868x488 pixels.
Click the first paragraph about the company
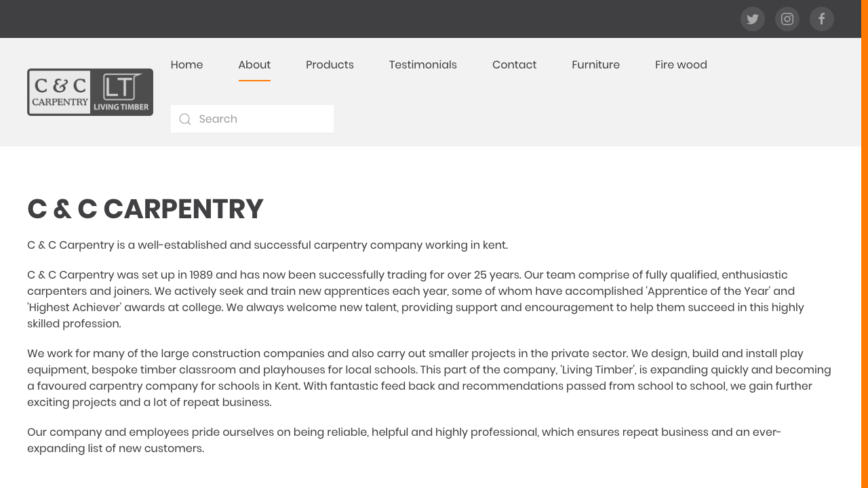coord(267,245)
